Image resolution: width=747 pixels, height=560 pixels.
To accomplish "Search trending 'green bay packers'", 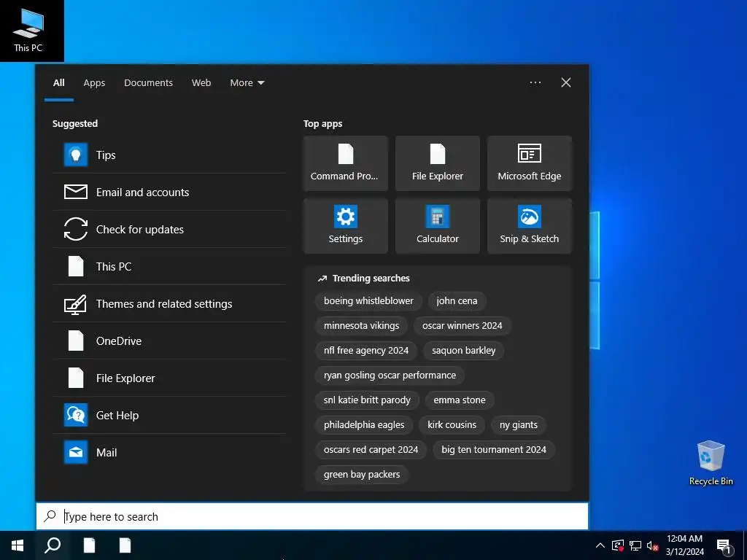I will (362, 474).
